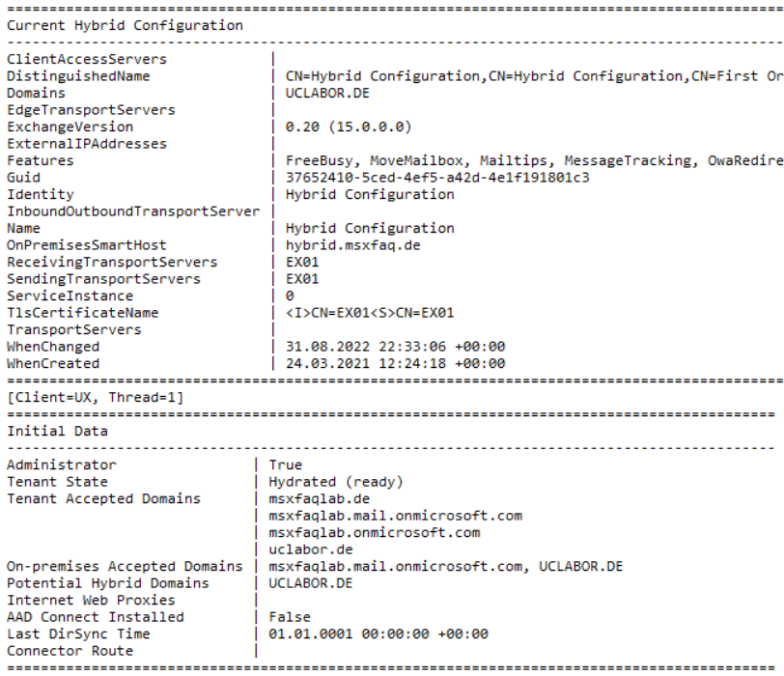Select the On-premises Accepted Domains value
The width and height of the screenshot is (784, 676).
(x=446, y=567)
